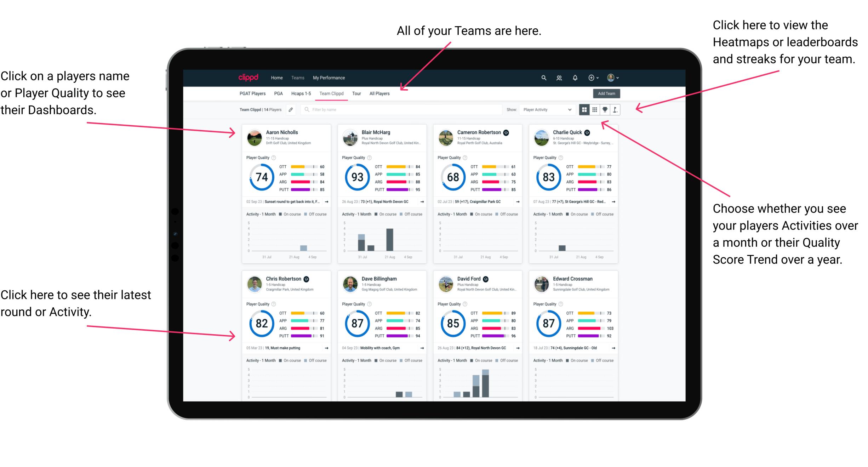Viewport: 868px width, 467px height.
Task: Click the search magnifier icon
Action: click(x=543, y=78)
